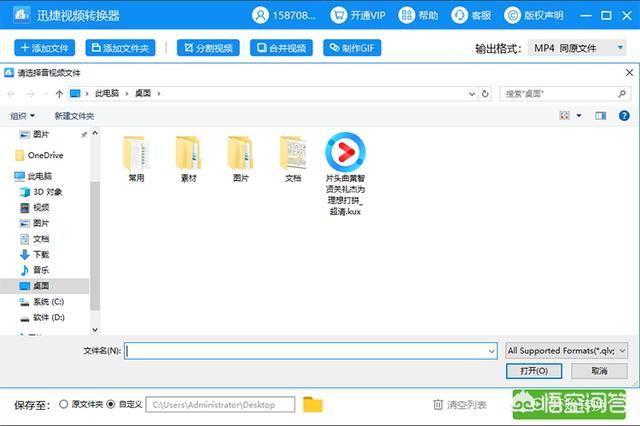This screenshot has height=426, width=640.
Task: Expand the address bar history dropdown
Action: click(x=472, y=94)
